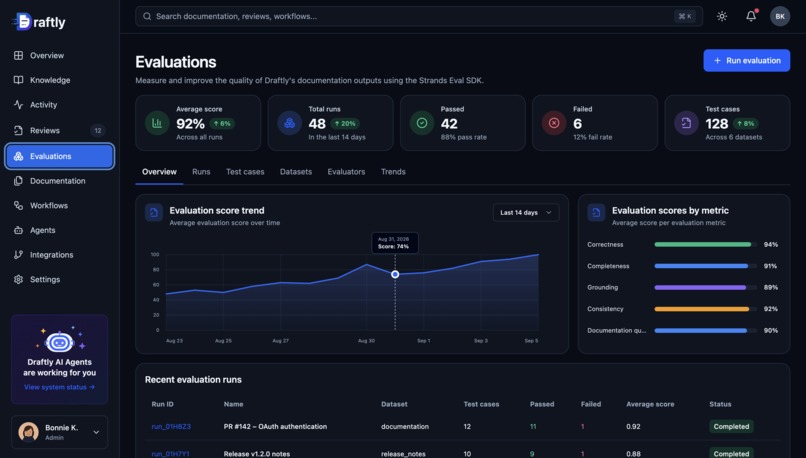Click 'Release v1.2.0 notes' name
The image size is (806, 458).
click(x=257, y=454)
